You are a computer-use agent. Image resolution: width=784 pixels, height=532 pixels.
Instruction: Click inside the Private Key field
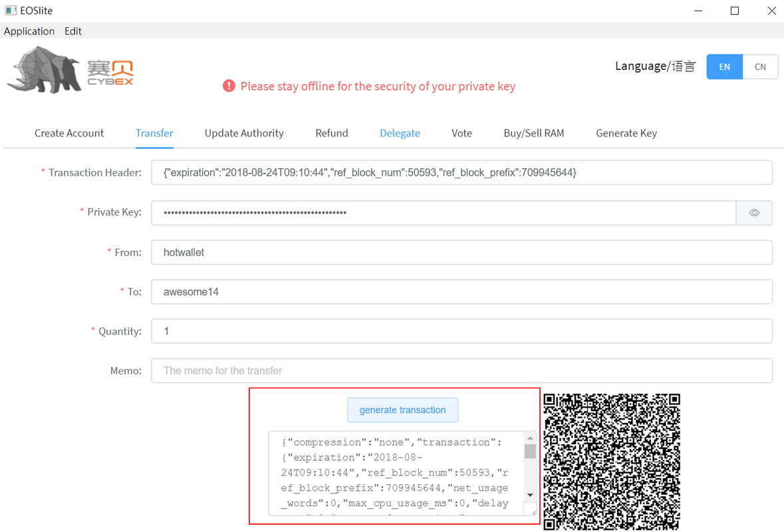click(444, 213)
